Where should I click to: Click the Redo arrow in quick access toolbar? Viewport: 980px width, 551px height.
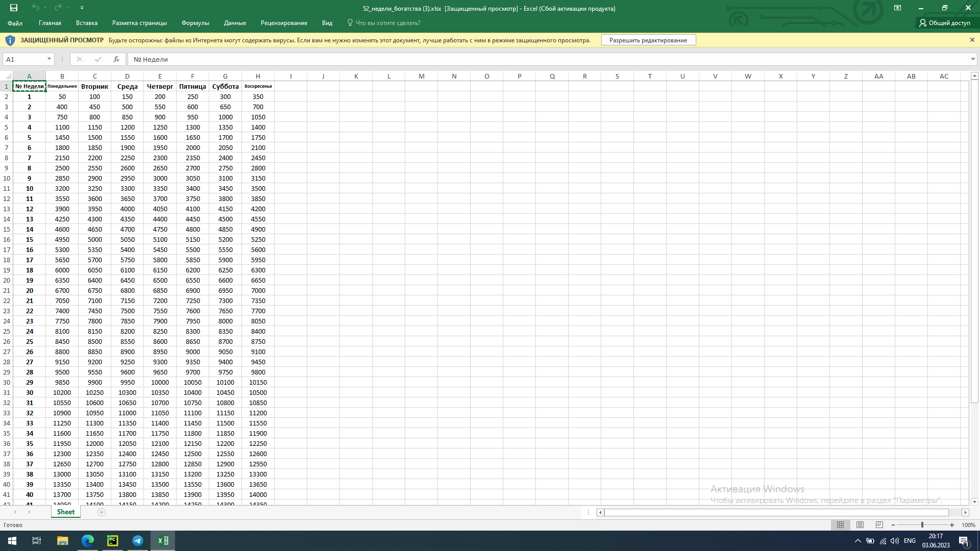(x=58, y=8)
